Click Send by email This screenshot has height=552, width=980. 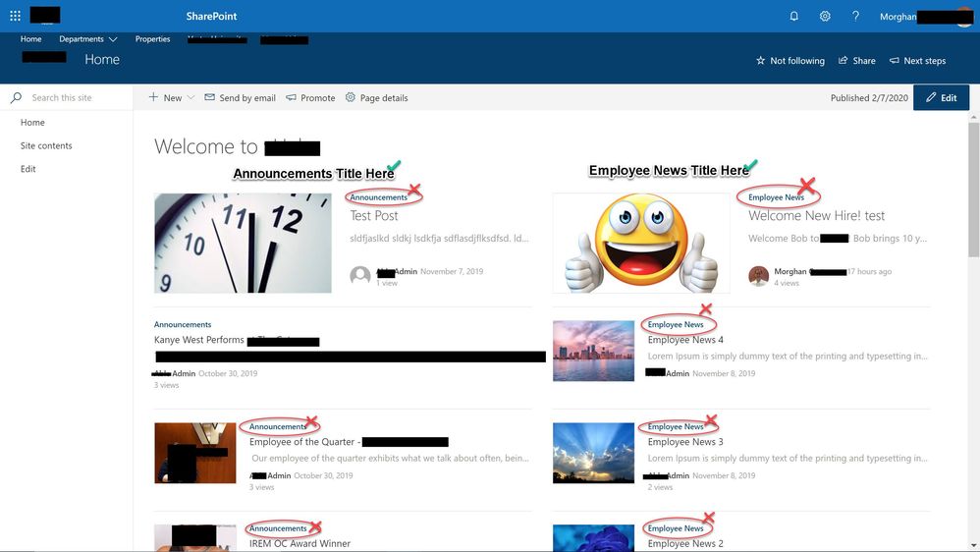pyautogui.click(x=240, y=97)
